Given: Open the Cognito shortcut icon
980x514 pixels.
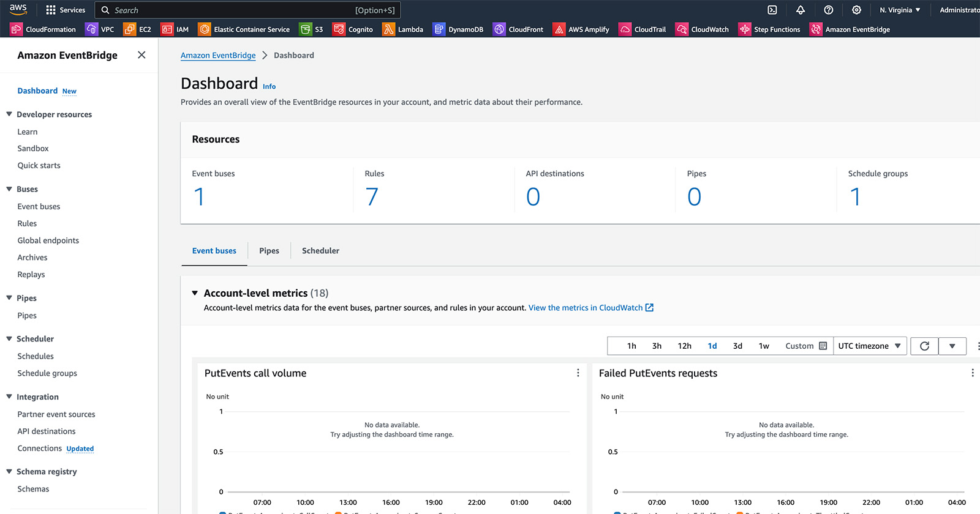Looking at the screenshot, I should click(x=339, y=29).
